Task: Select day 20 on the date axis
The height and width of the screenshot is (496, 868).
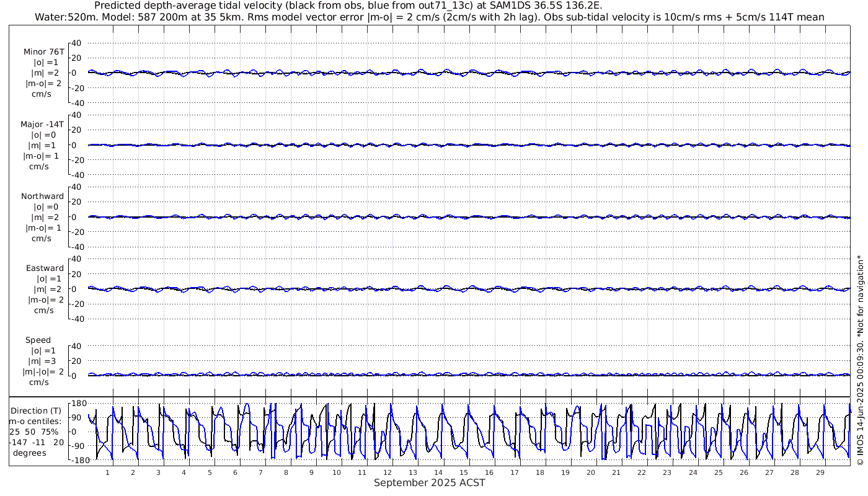Action: (x=591, y=472)
